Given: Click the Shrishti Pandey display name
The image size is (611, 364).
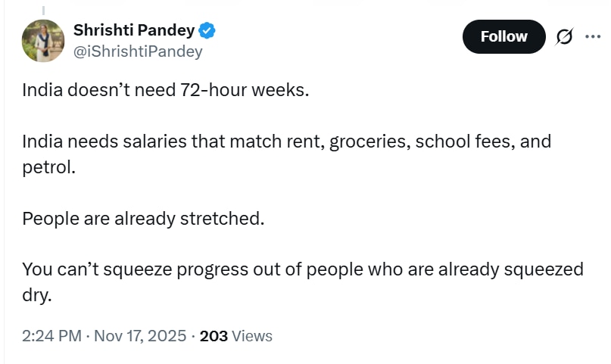Looking at the screenshot, I should 134,30.
